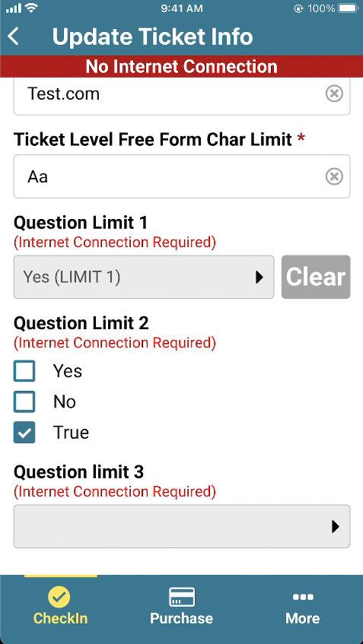Check the No checkbox under Question Limit 2
The height and width of the screenshot is (644, 363).
pos(24,401)
